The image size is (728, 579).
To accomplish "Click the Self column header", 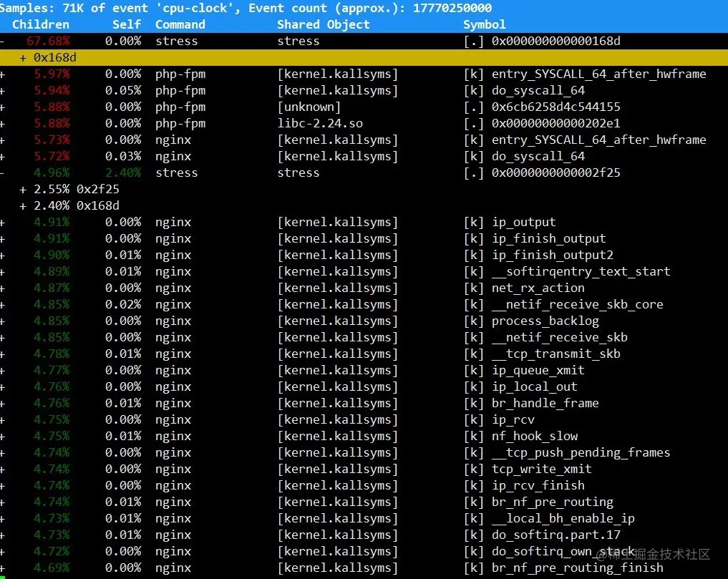I will coord(126,24).
